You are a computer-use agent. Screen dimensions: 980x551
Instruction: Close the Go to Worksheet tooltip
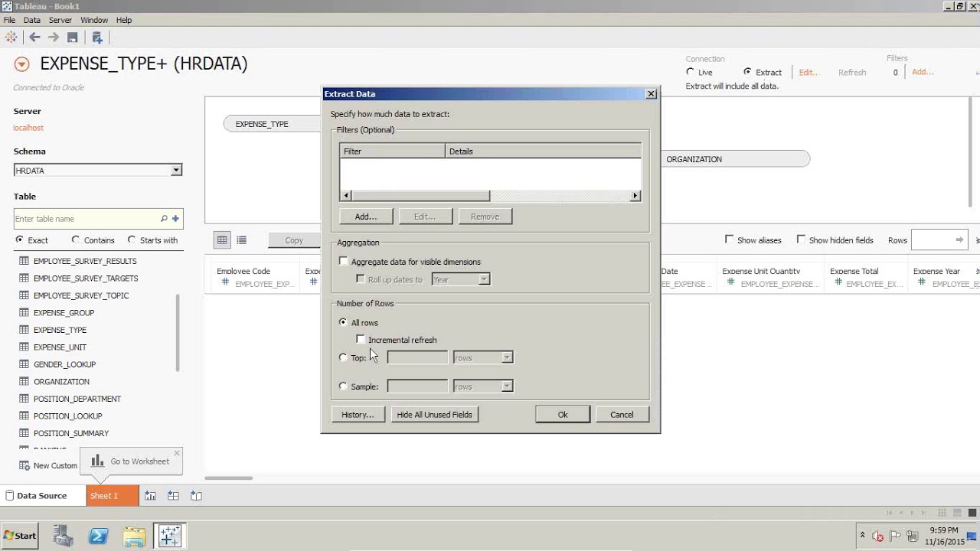click(177, 453)
